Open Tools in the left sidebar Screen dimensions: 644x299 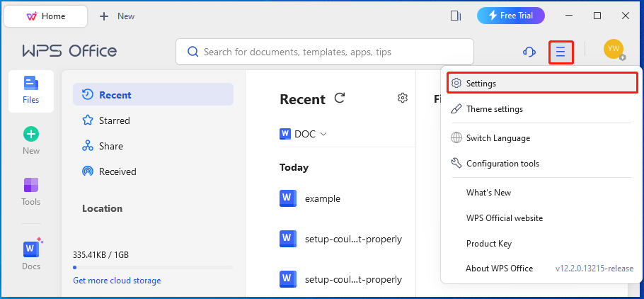(31, 191)
